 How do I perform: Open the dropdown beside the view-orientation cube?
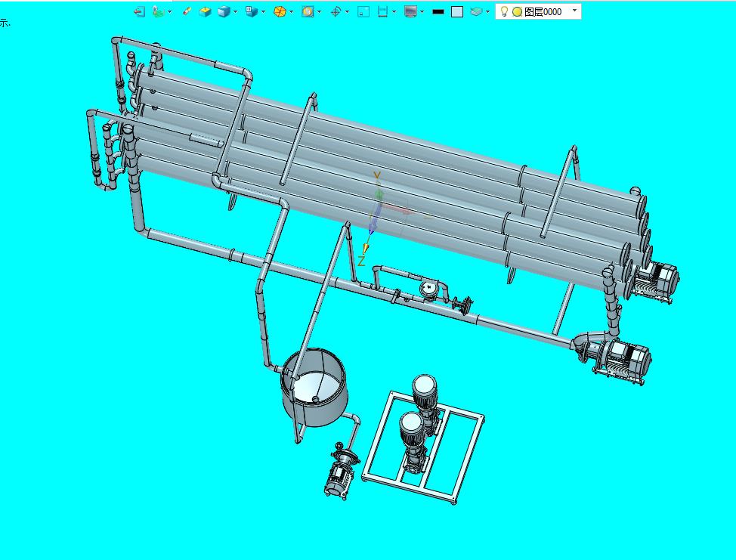point(263,12)
